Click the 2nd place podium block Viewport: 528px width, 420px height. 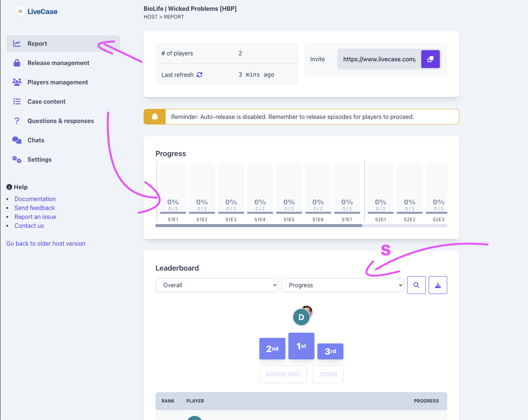point(272,349)
